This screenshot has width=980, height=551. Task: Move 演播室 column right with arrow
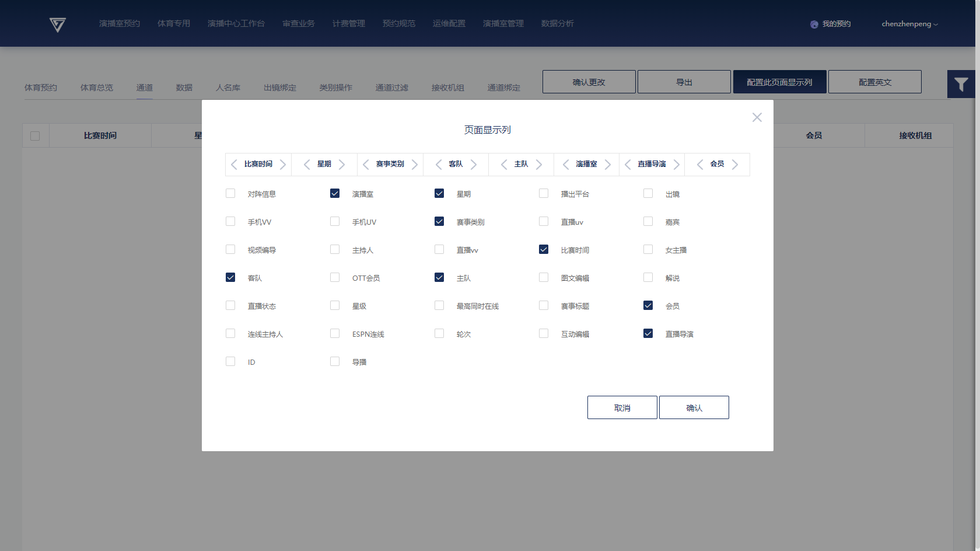click(608, 165)
